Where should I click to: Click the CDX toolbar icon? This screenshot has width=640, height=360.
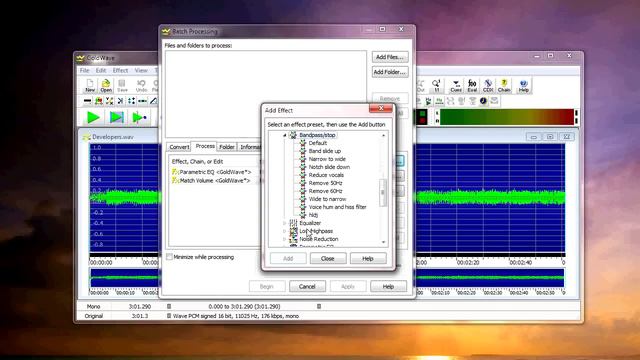(x=488, y=86)
